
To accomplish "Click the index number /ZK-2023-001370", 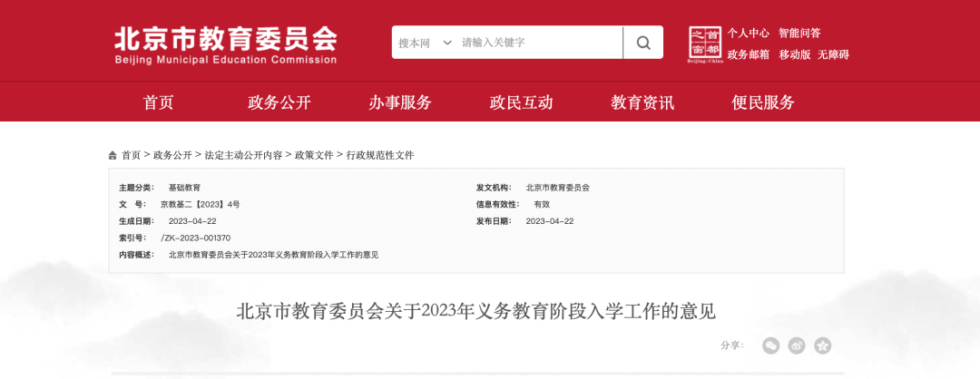I will (196, 238).
